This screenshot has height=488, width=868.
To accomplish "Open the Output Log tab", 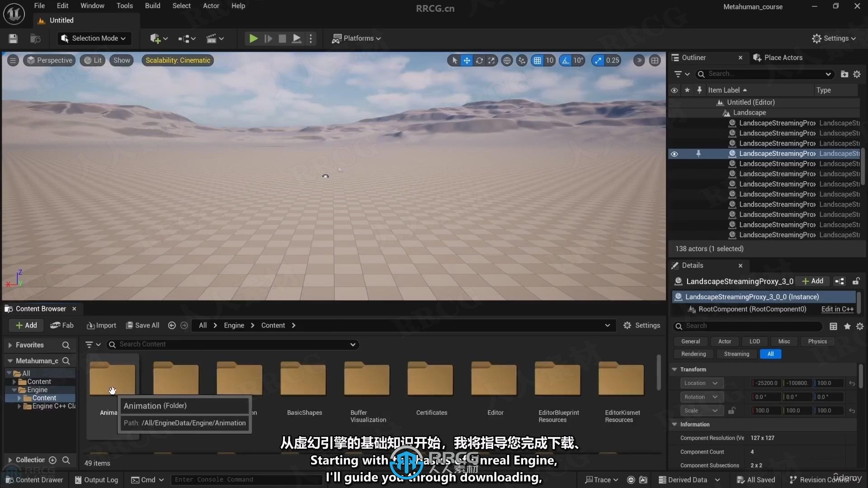I will coord(96,480).
